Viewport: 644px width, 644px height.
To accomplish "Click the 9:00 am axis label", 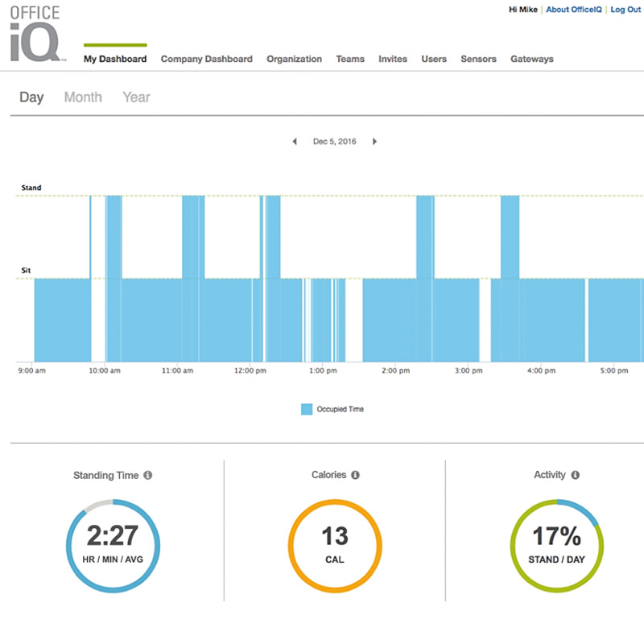I will click(x=32, y=371).
